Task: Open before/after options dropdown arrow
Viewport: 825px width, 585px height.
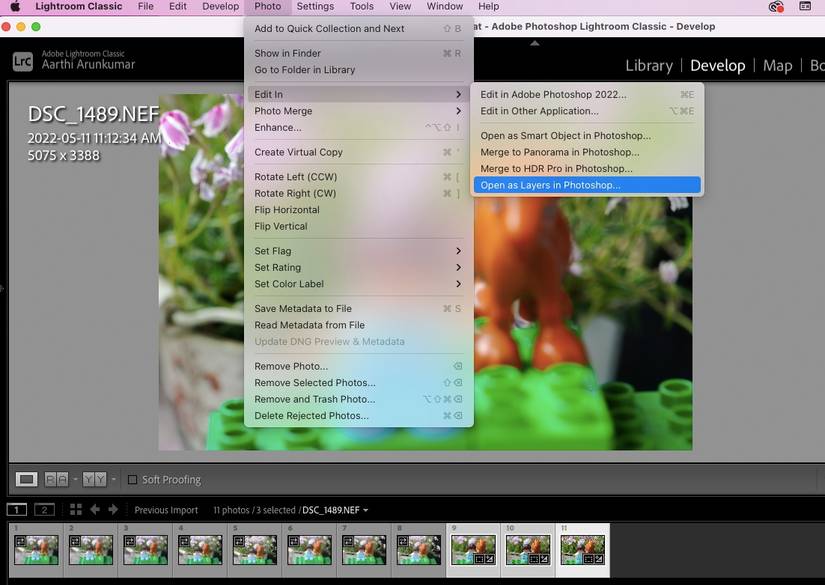Action: pyautogui.click(x=113, y=479)
